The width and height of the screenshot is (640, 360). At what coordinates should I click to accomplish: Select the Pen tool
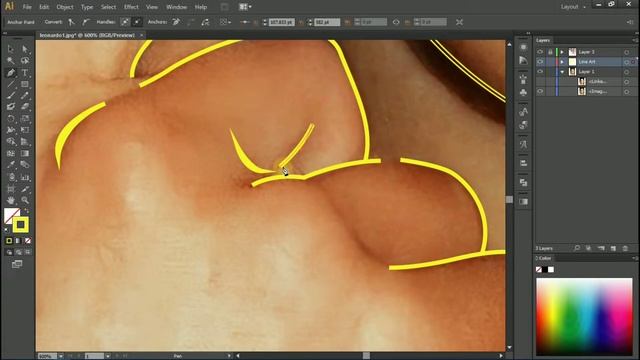[x=11, y=73]
